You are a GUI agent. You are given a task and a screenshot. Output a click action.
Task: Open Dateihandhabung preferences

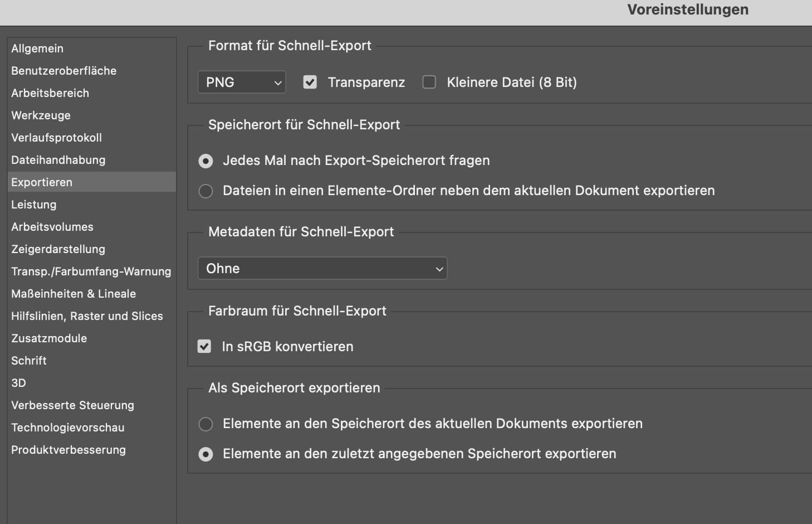tap(58, 160)
